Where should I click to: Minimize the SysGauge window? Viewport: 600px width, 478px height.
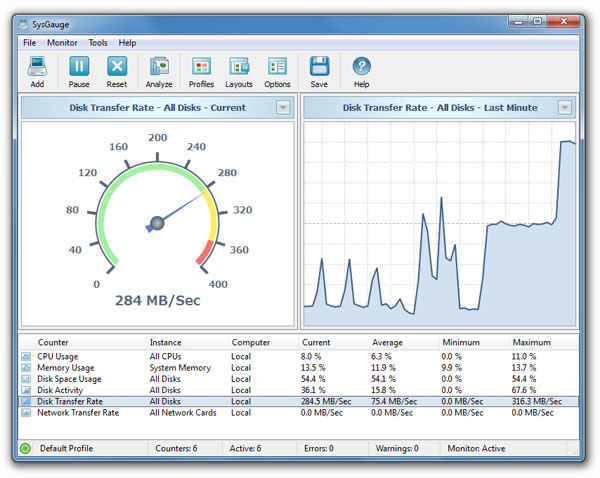coord(519,21)
